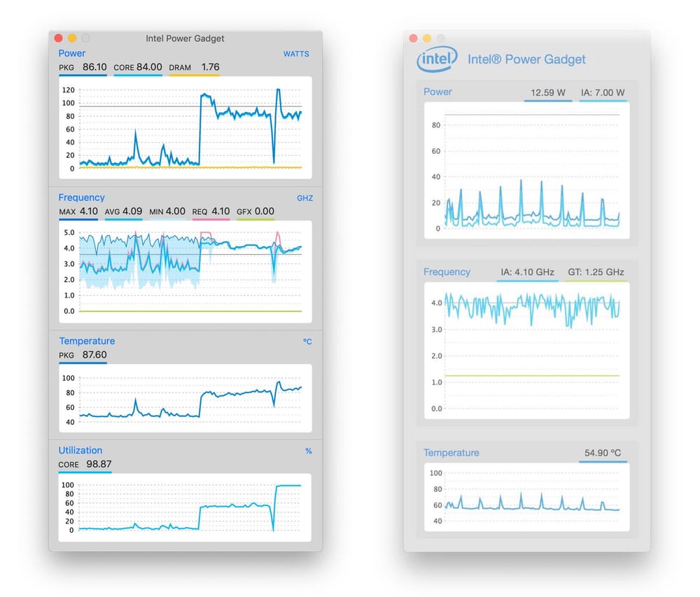This screenshot has width=700, height=597.
Task: Select the MAX frequency legend item
Action: click(x=78, y=211)
